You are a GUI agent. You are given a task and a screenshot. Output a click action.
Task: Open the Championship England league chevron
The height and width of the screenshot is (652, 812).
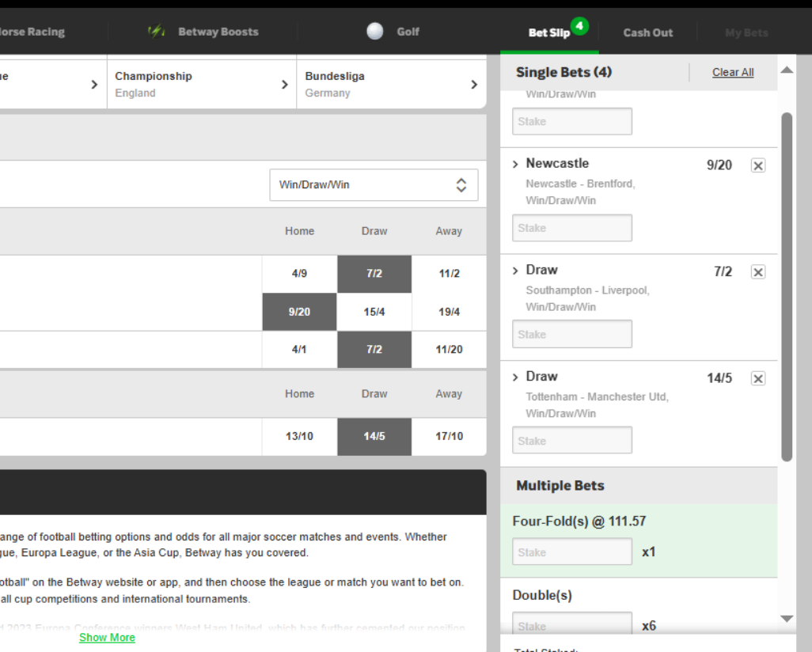[x=284, y=85]
